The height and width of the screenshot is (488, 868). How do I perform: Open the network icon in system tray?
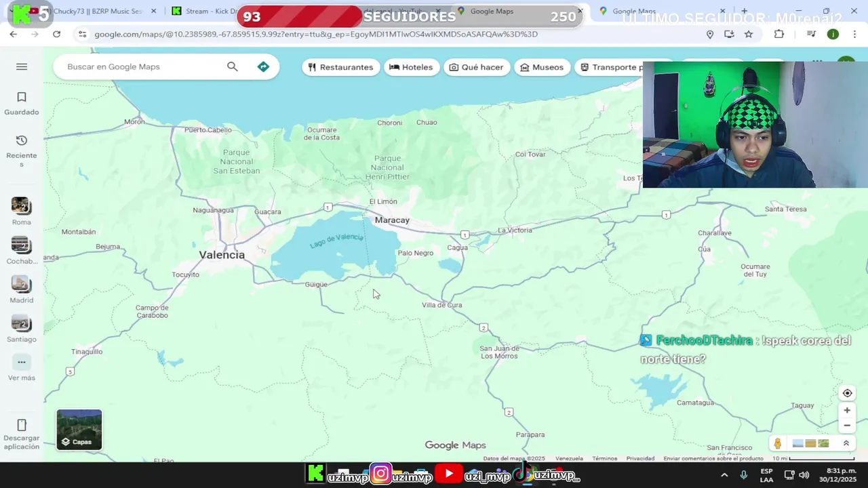tap(789, 475)
